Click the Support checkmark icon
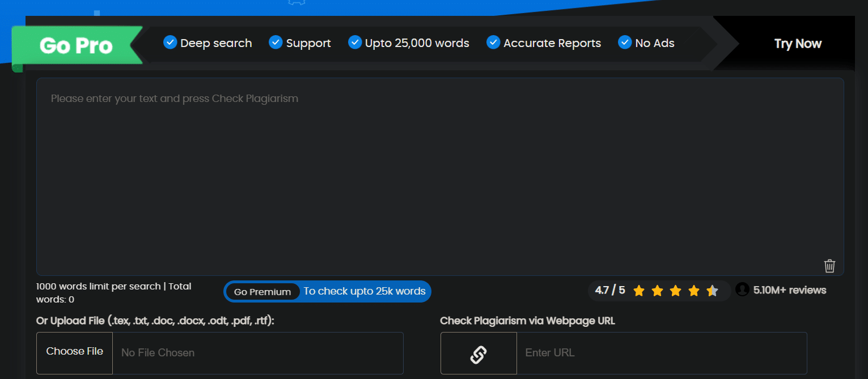868x379 pixels. 276,42
